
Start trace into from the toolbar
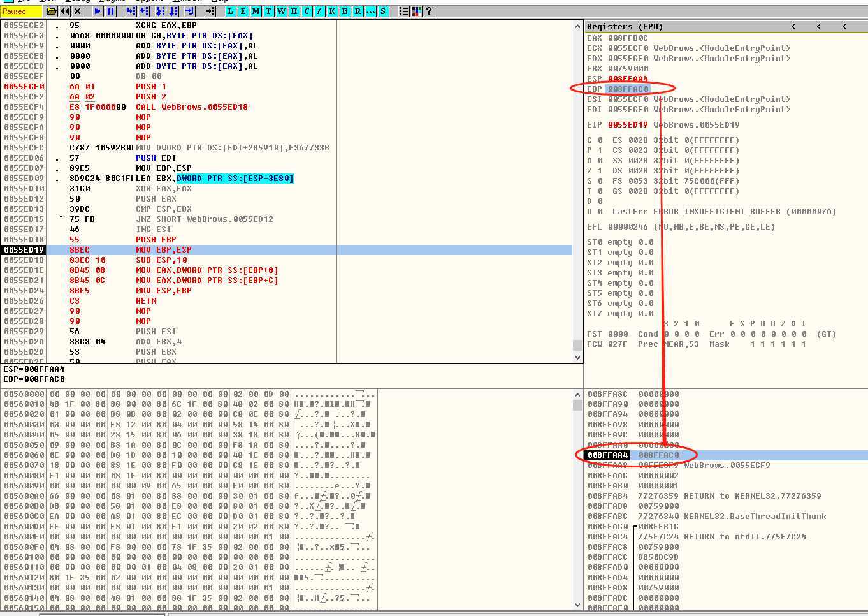160,11
